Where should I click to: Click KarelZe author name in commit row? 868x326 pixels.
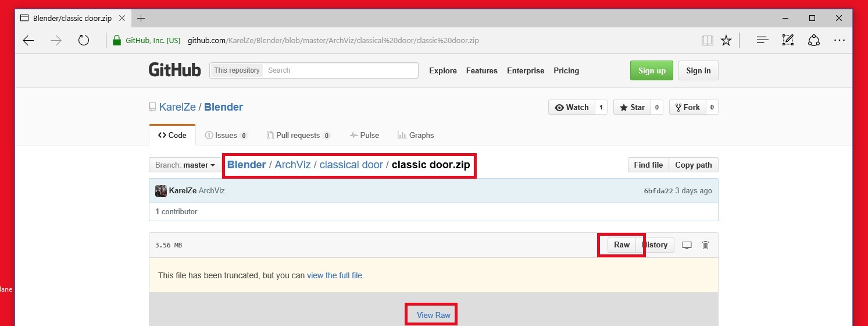click(x=183, y=191)
